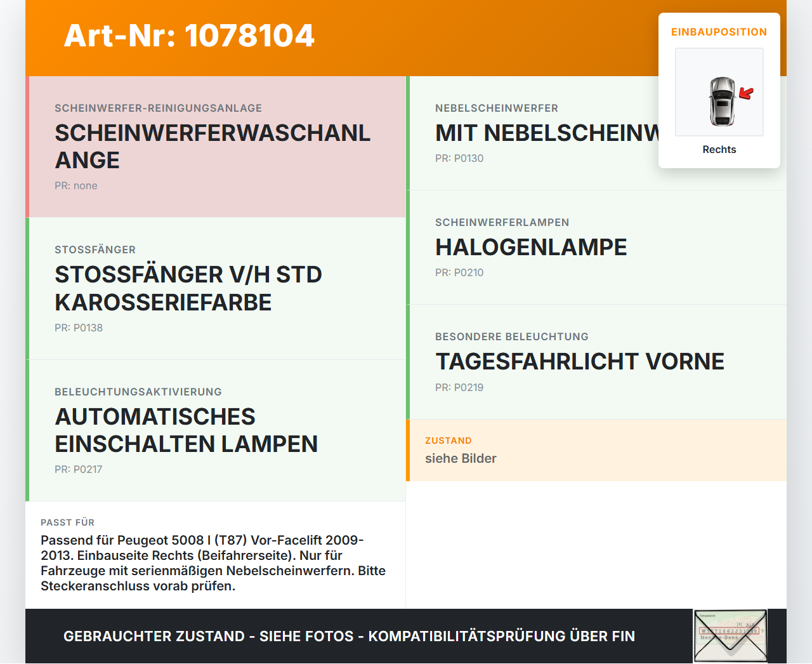Click the 'Rechts' caption under the car image

(719, 149)
